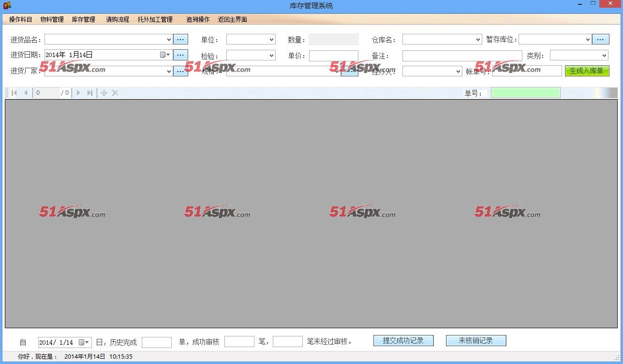This screenshot has height=364, width=623.
Task: Open calendar in bottom 自 date picker
Action: point(84,342)
